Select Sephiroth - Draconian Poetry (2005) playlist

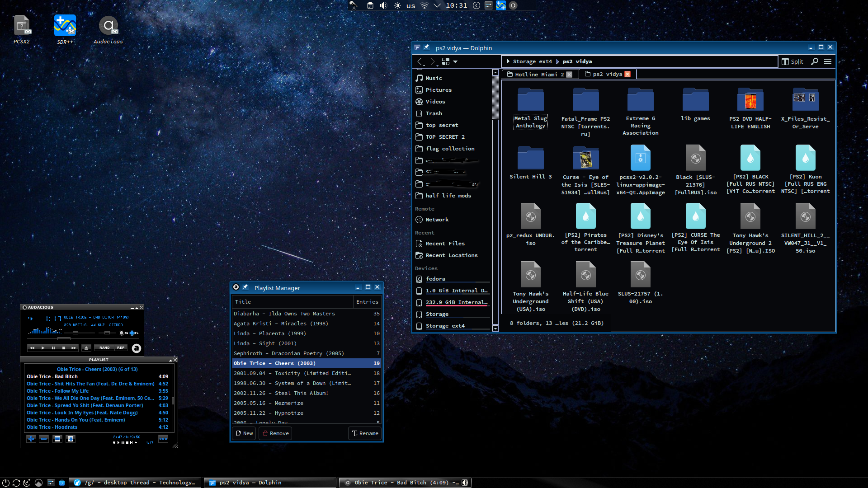[307, 353]
